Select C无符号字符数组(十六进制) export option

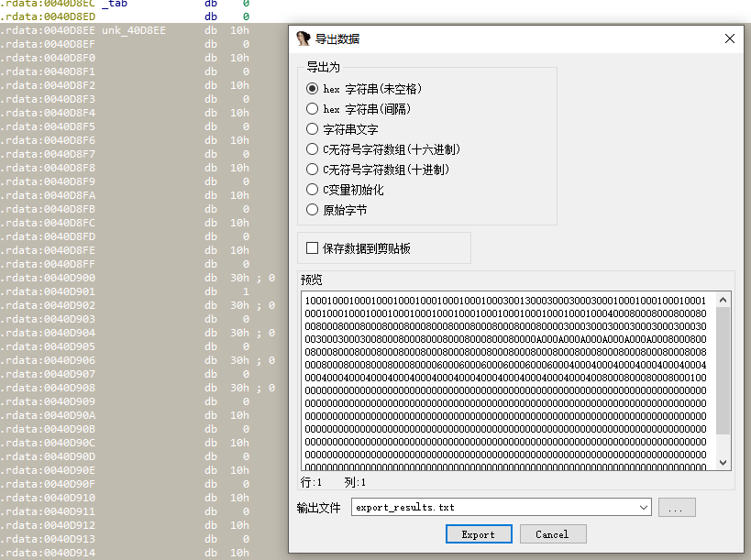(x=313, y=149)
